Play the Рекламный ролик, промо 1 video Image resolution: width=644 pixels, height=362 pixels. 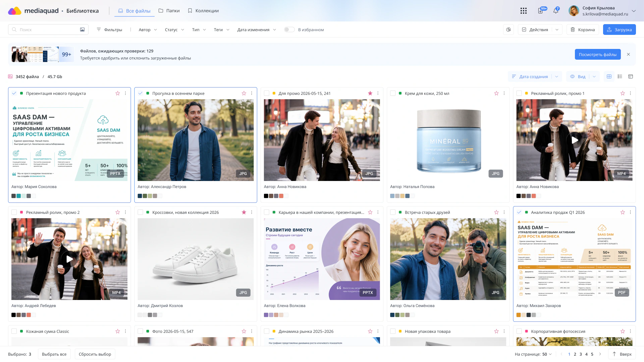click(x=575, y=140)
